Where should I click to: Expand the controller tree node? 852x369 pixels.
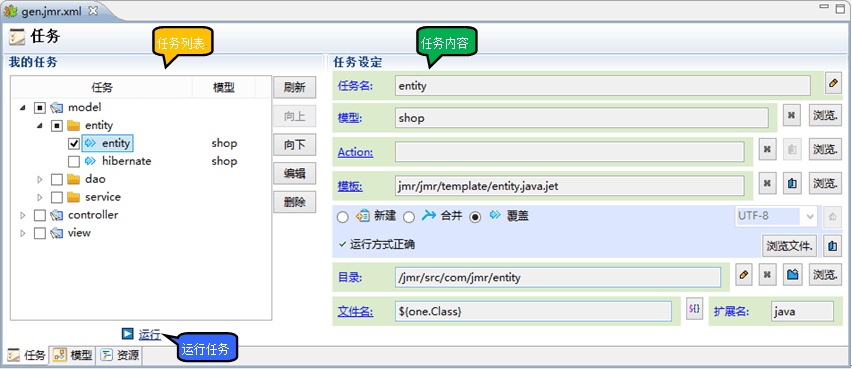(23, 215)
